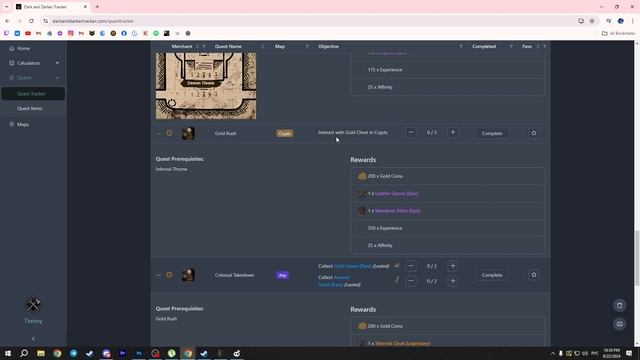640x360 pixels.
Task: Open Windows taskbar search
Action: point(24,353)
